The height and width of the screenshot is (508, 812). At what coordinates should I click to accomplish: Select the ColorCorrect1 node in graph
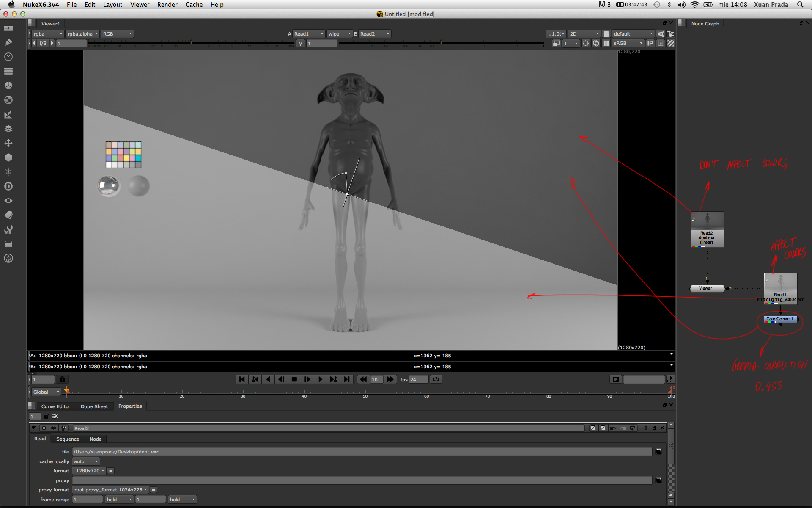(x=780, y=319)
